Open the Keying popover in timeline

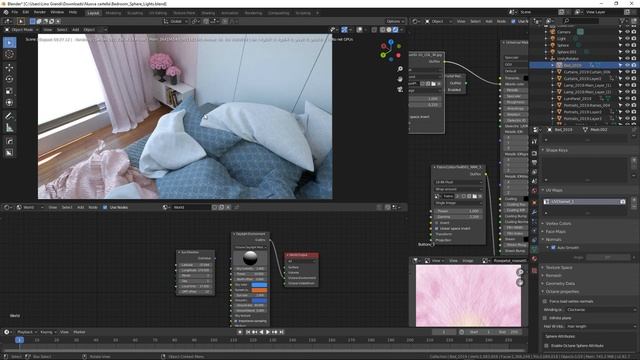point(48,332)
